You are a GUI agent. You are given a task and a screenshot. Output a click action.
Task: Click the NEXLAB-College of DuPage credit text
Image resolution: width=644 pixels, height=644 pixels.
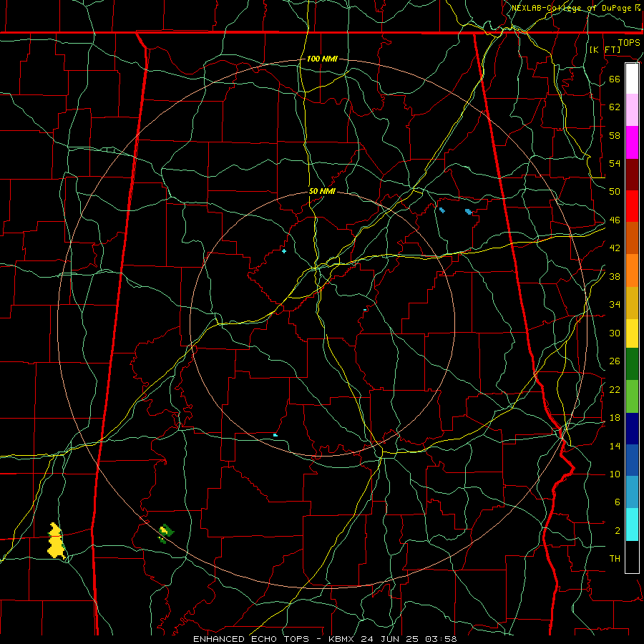[x=576, y=8]
